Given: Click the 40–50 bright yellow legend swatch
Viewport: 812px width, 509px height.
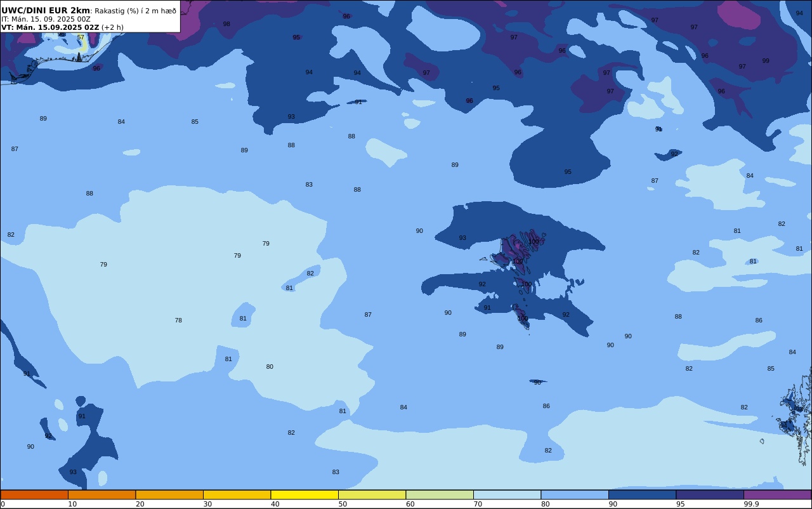Looking at the screenshot, I should click(x=304, y=494).
